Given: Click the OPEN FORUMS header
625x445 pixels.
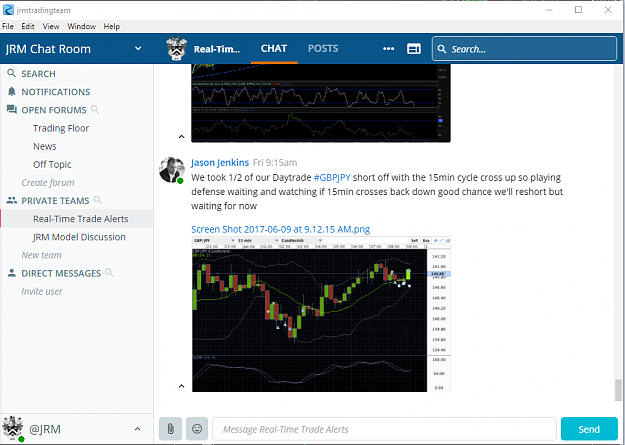Looking at the screenshot, I should click(54, 110).
